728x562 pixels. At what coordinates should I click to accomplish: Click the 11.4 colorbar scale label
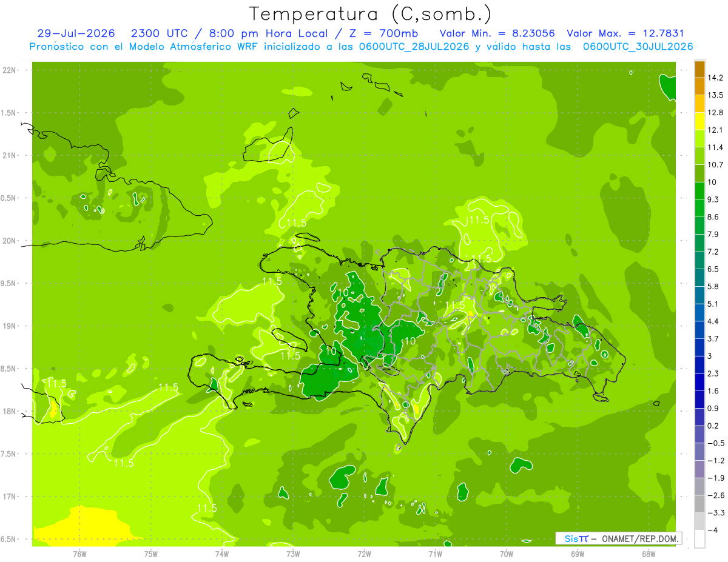pyautogui.click(x=716, y=147)
